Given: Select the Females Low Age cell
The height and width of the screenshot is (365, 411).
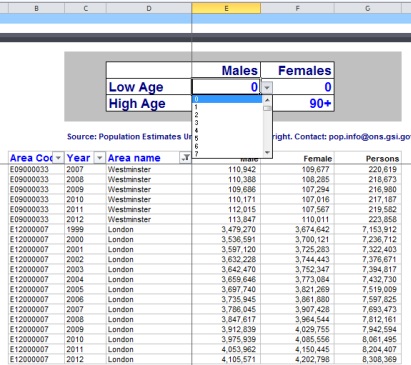Looking at the screenshot, I should click(297, 87).
